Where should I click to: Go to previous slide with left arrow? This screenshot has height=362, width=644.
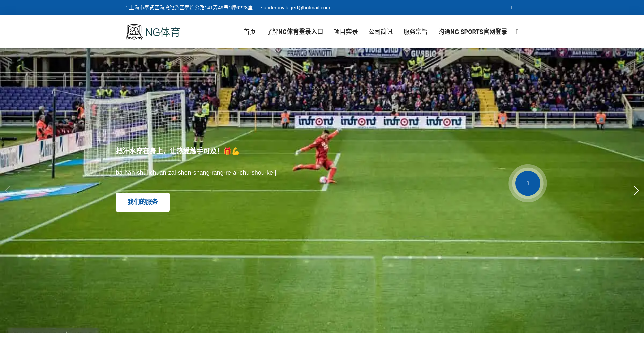8,191
